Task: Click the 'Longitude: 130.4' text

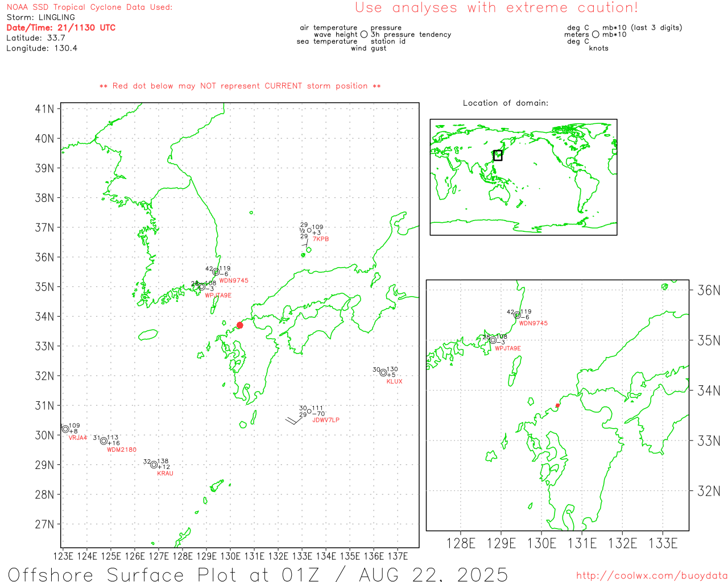Action: [42, 48]
